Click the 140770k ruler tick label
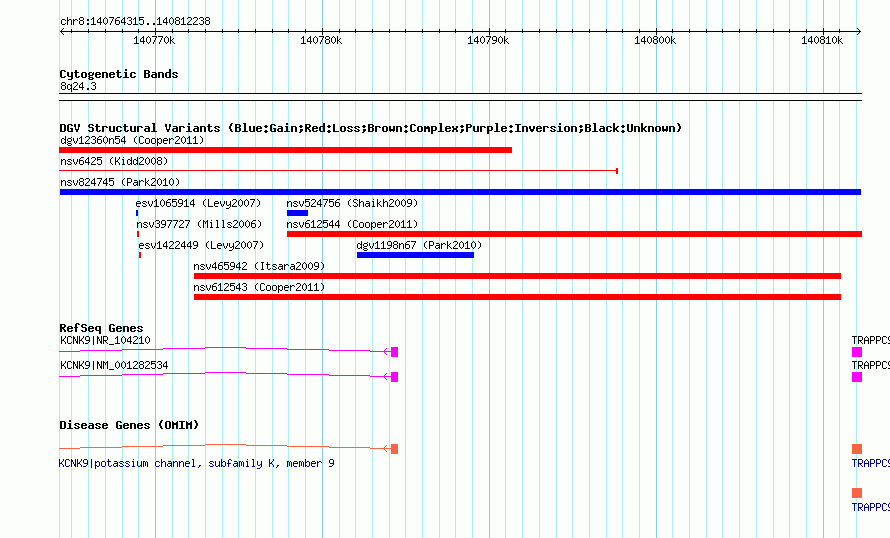This screenshot has height=538, width=890. pos(154,40)
